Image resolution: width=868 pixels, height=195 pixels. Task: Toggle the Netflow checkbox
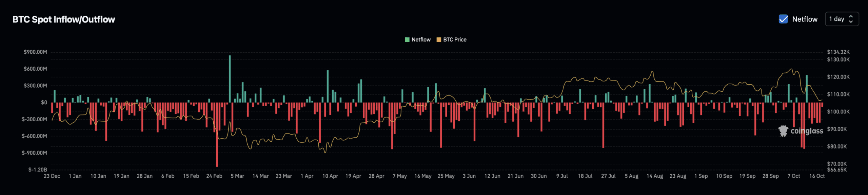[x=783, y=19]
